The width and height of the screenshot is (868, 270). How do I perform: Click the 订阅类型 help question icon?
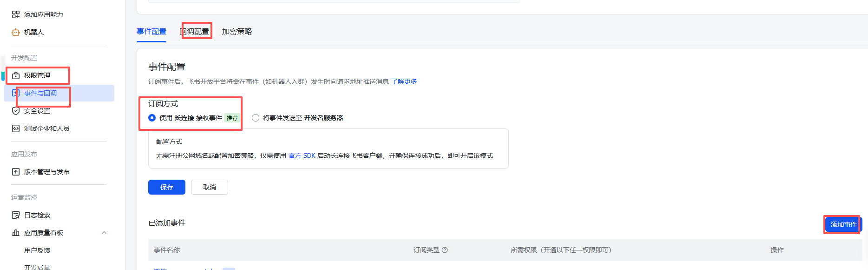(x=445, y=250)
